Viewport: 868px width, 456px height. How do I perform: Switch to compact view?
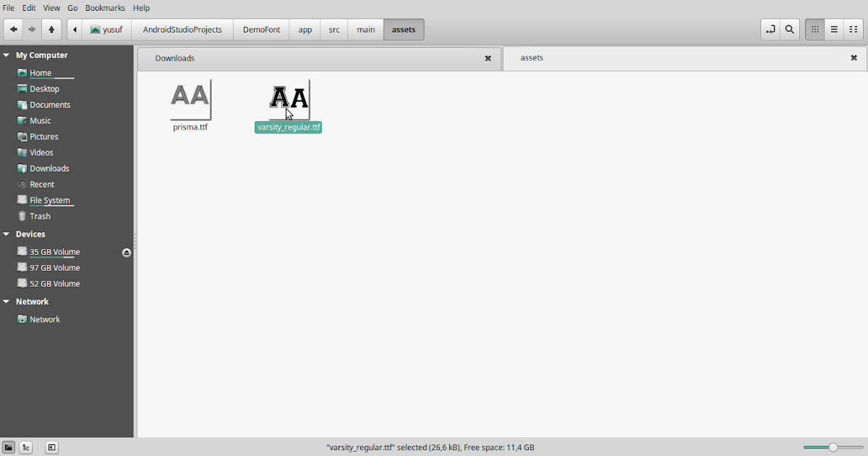pos(853,30)
